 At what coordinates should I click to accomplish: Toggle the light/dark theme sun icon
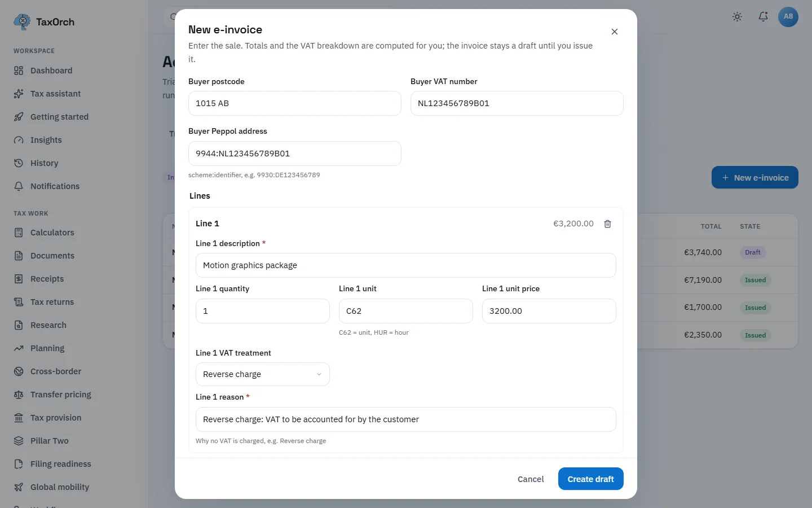click(x=737, y=17)
